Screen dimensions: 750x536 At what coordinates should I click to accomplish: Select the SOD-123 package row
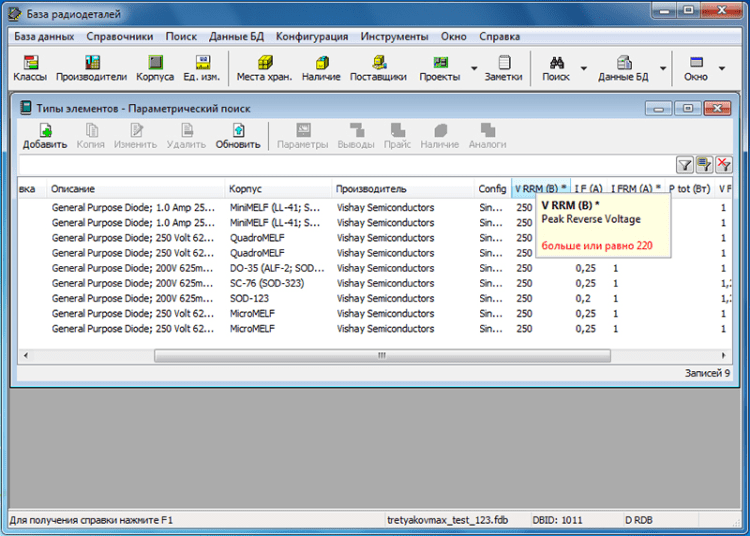click(375, 298)
